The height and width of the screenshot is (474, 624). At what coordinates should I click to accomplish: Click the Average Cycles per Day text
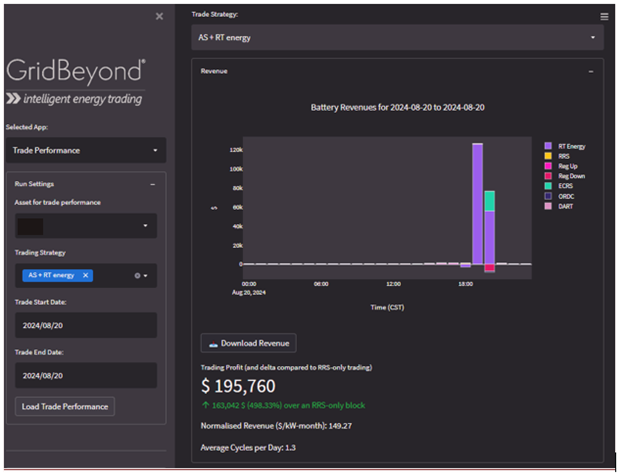[x=248, y=448]
